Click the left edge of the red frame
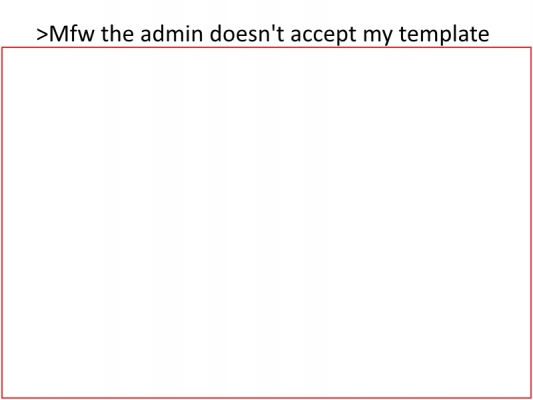Image resolution: width=533 pixels, height=400 pixels. click(2, 223)
